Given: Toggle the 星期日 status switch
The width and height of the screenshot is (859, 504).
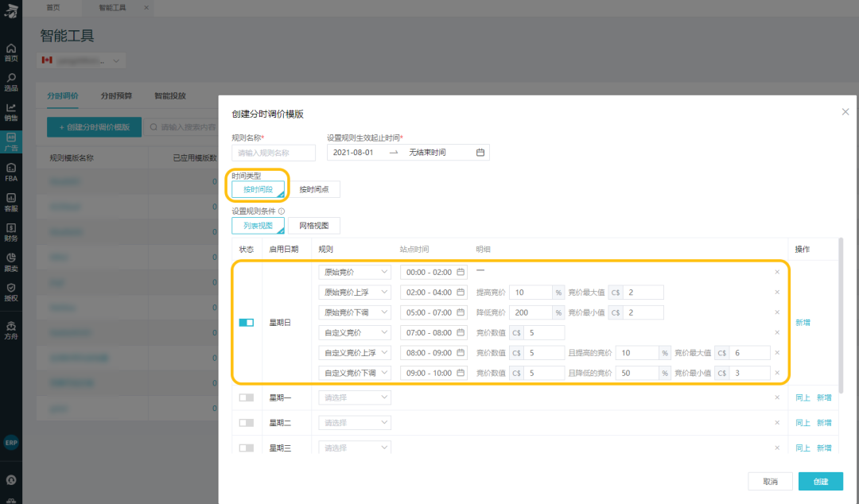Looking at the screenshot, I should pyautogui.click(x=247, y=323).
